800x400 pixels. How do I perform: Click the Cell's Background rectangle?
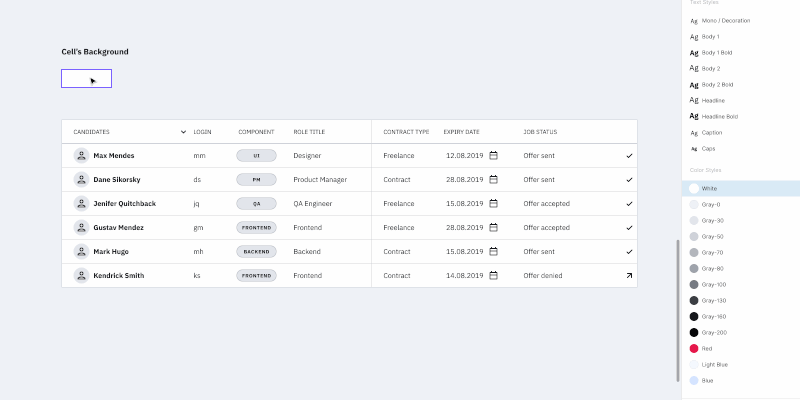(86, 79)
